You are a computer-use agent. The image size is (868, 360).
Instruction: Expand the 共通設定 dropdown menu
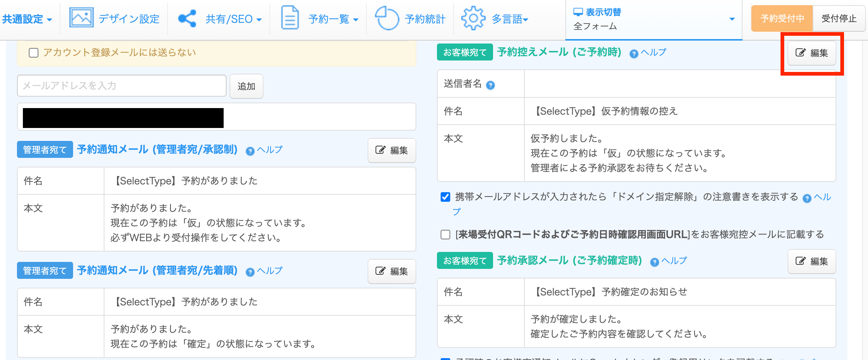tap(27, 19)
